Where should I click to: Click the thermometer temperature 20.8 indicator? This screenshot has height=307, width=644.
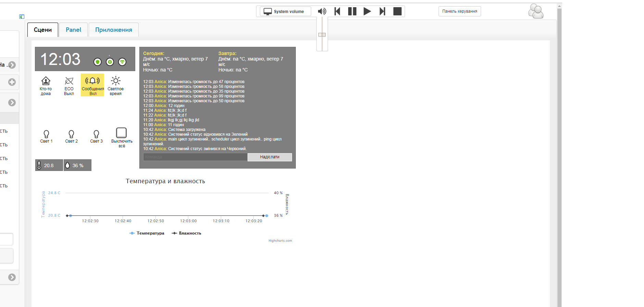click(x=49, y=165)
